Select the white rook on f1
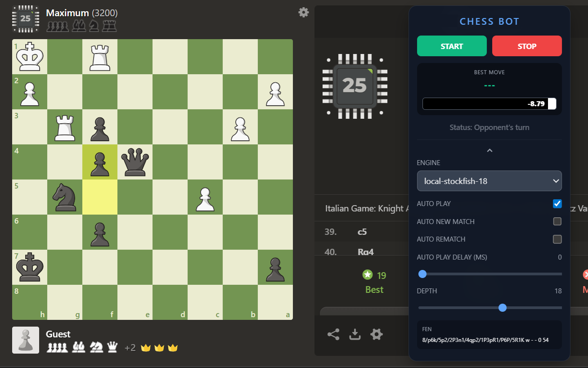588x368 pixels. (x=100, y=57)
